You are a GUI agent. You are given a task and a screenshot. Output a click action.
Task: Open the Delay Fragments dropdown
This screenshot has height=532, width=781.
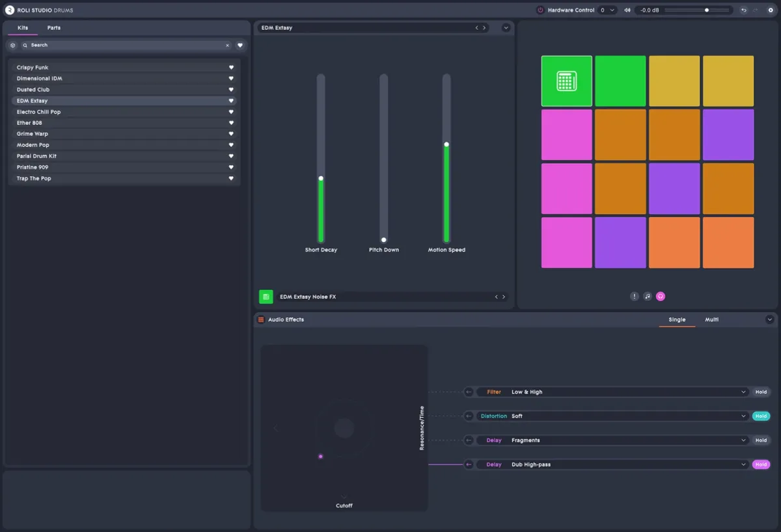[x=612, y=440]
